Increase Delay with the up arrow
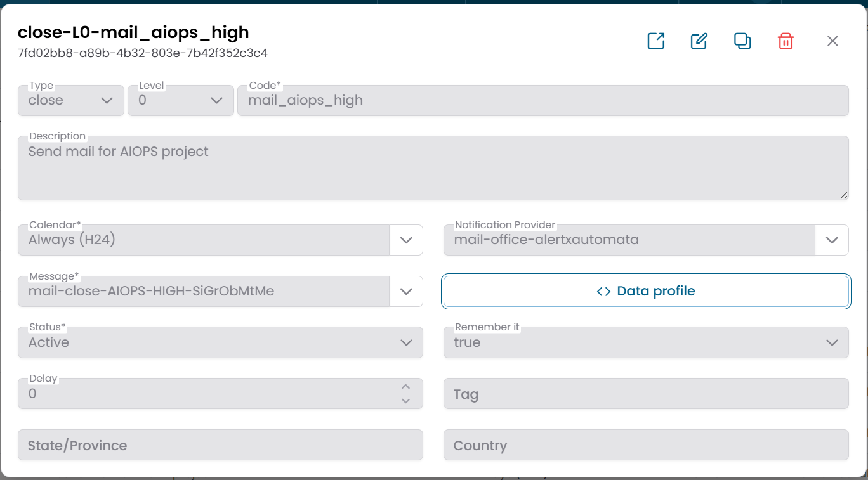Image resolution: width=868 pixels, height=480 pixels. pos(406,387)
